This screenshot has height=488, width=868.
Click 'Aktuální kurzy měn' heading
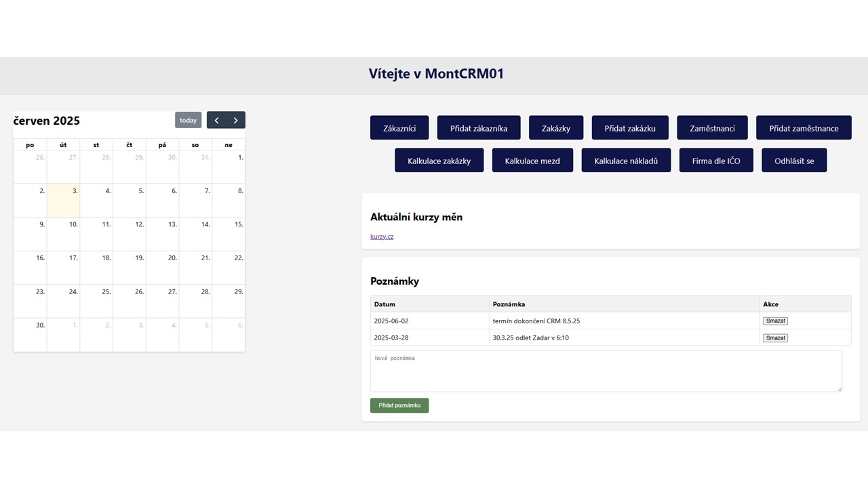(x=416, y=217)
